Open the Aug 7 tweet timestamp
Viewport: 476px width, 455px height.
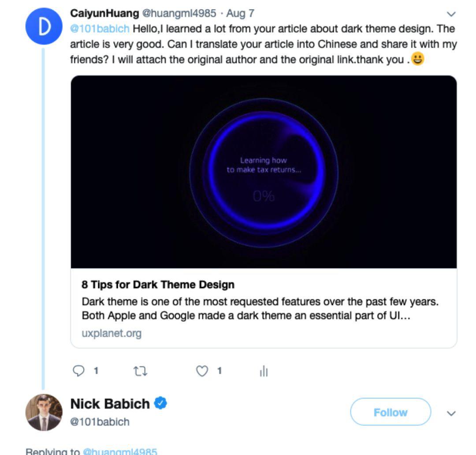click(240, 13)
